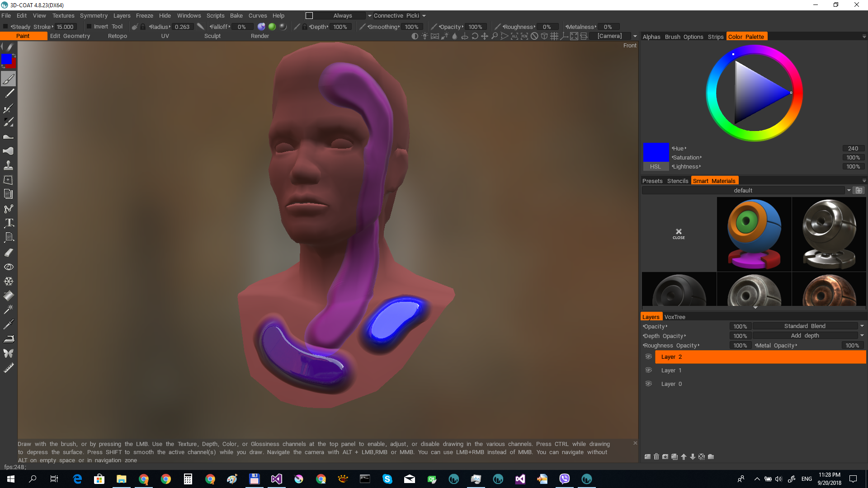
Task: Click the HSL color mode button
Action: (x=656, y=167)
